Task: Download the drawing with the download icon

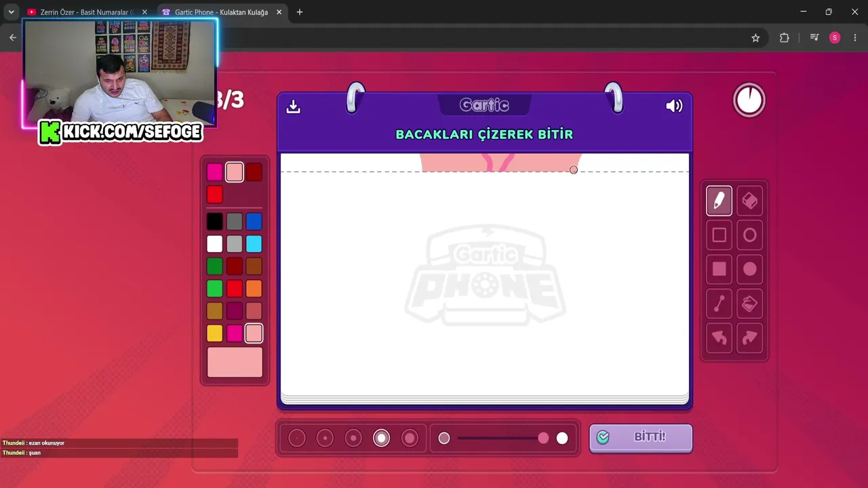Action: [293, 106]
